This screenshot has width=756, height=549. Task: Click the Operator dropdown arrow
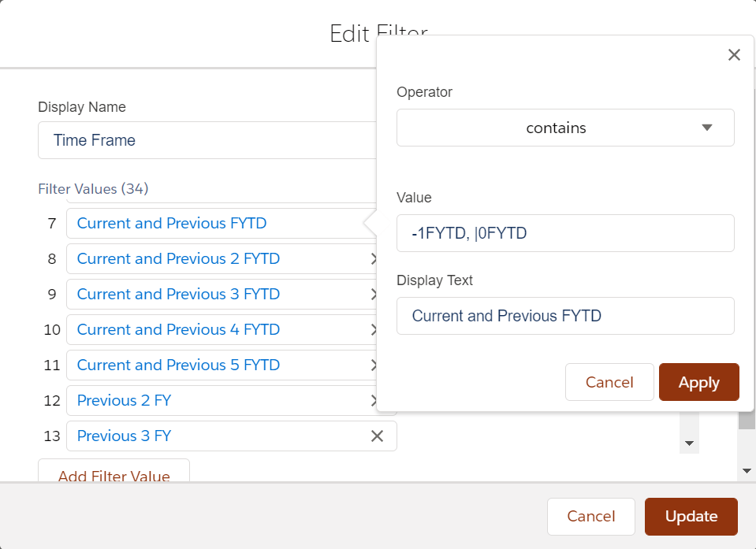[706, 128]
